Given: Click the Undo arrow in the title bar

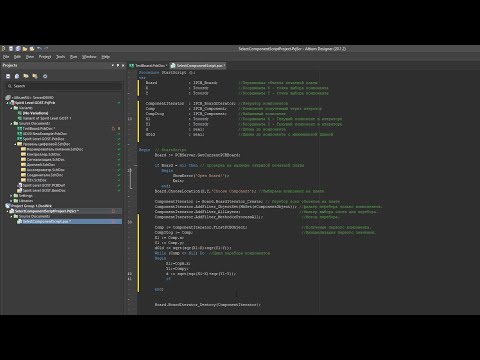Looking at the screenshot, I should pyautogui.click(x=39, y=49).
